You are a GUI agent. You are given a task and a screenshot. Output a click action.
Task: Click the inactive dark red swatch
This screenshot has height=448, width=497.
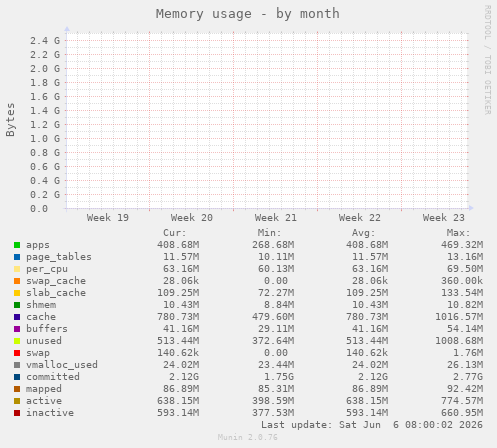pos(17,413)
